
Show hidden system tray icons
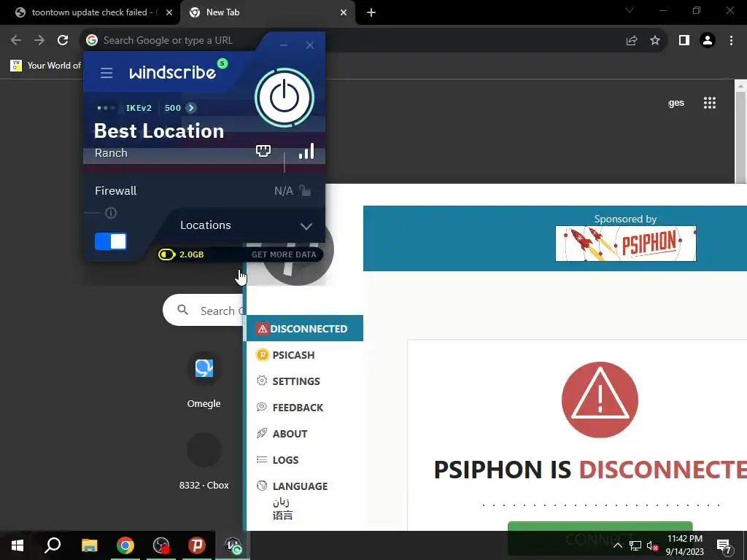click(617, 545)
